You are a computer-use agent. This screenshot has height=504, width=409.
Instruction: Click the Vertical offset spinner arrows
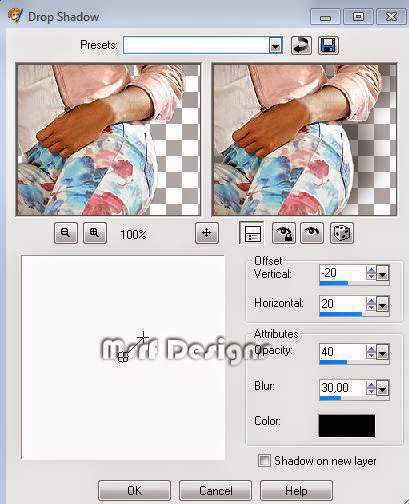pyautogui.click(x=371, y=273)
